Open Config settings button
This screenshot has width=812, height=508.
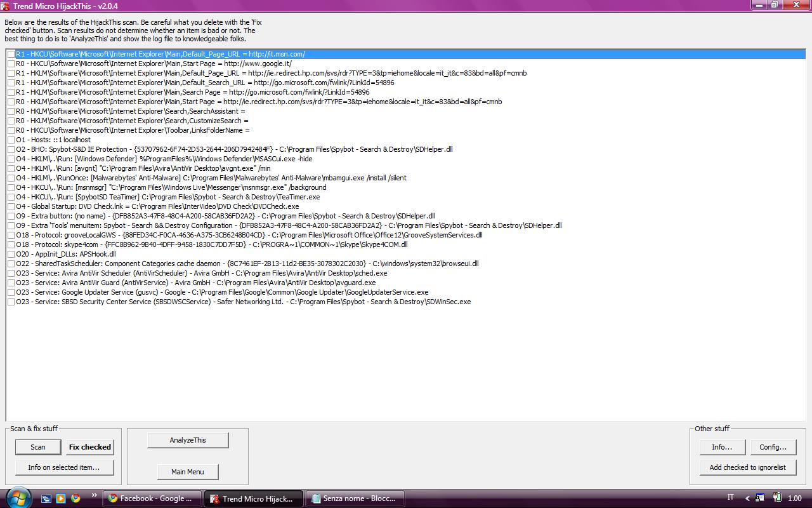click(773, 447)
